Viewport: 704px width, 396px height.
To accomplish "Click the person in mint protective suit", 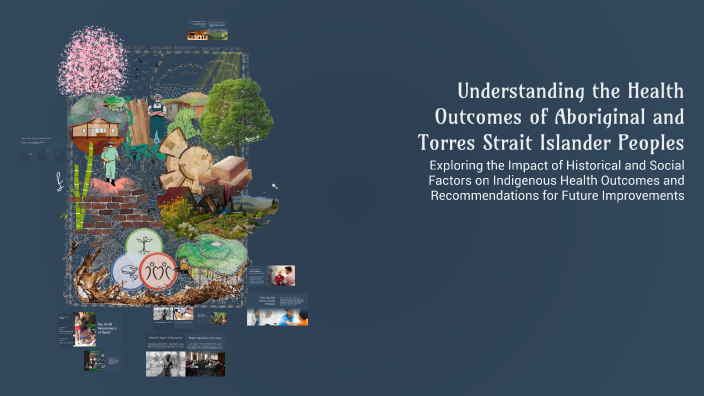I will (110, 163).
